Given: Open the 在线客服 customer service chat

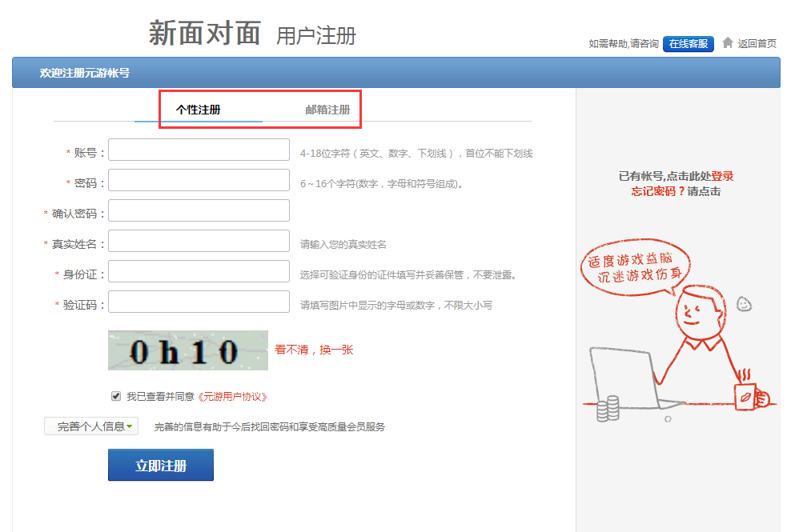Looking at the screenshot, I should 687,44.
